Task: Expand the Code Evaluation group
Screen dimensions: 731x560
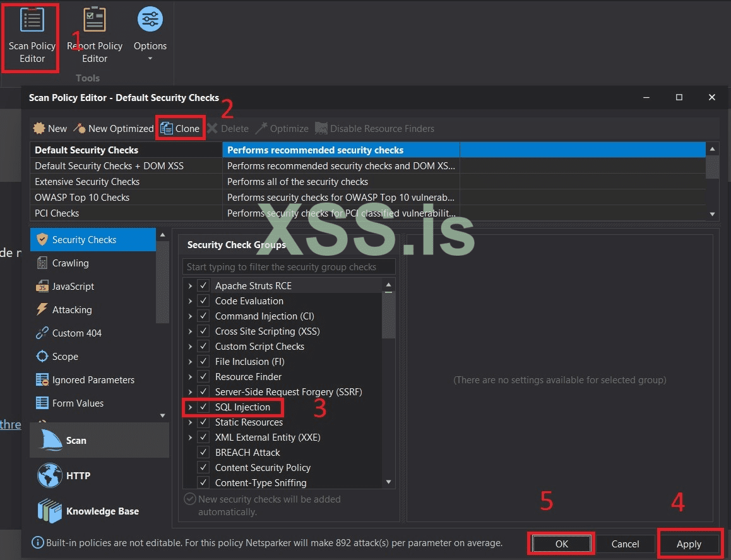Action: coord(190,301)
